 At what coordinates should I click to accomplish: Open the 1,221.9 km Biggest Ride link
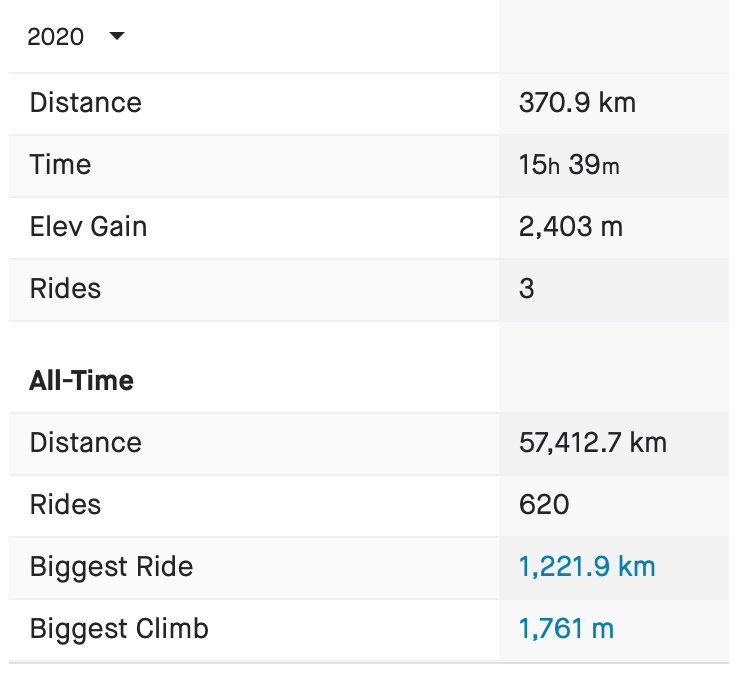587,567
